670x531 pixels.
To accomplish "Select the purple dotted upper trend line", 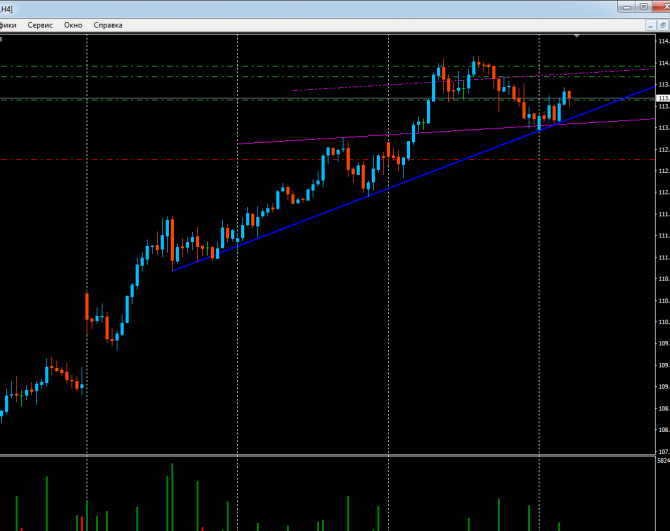I will coord(473,79).
